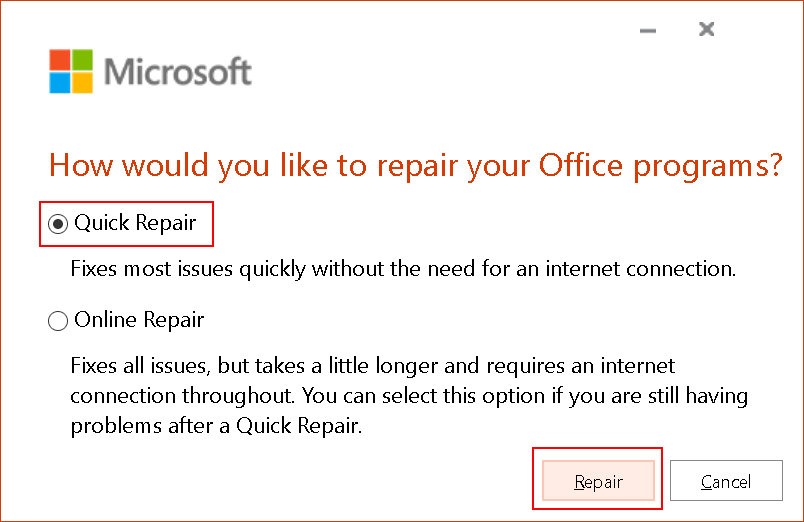Minimize the Office repair window
The image size is (804, 522).
tap(648, 30)
